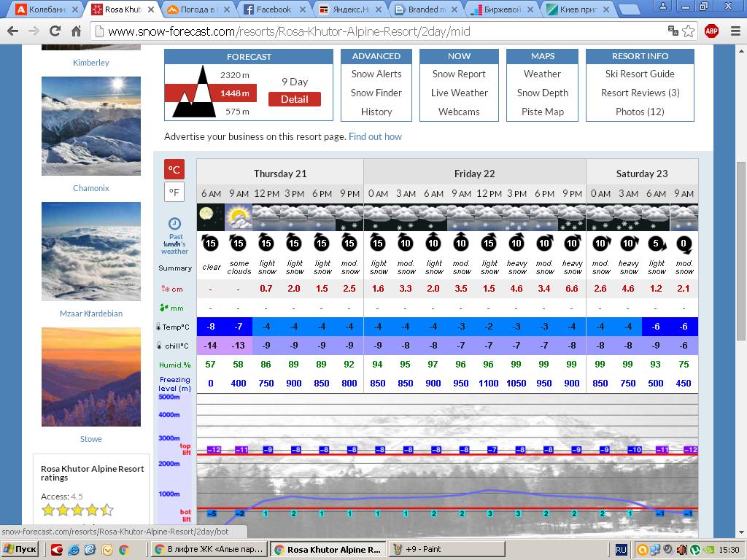Open the Live Weather link
This screenshot has height=560, width=747.
click(460, 93)
